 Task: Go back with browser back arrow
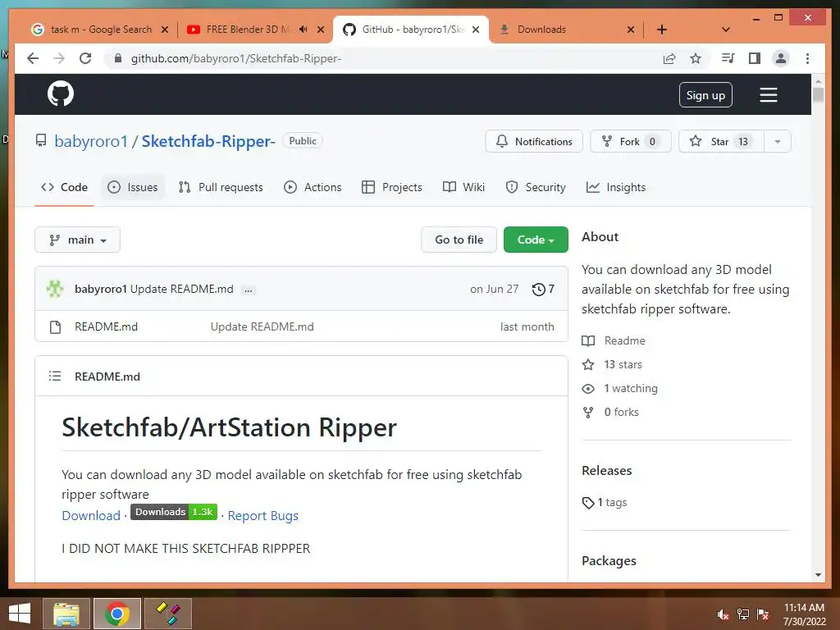tap(33, 58)
